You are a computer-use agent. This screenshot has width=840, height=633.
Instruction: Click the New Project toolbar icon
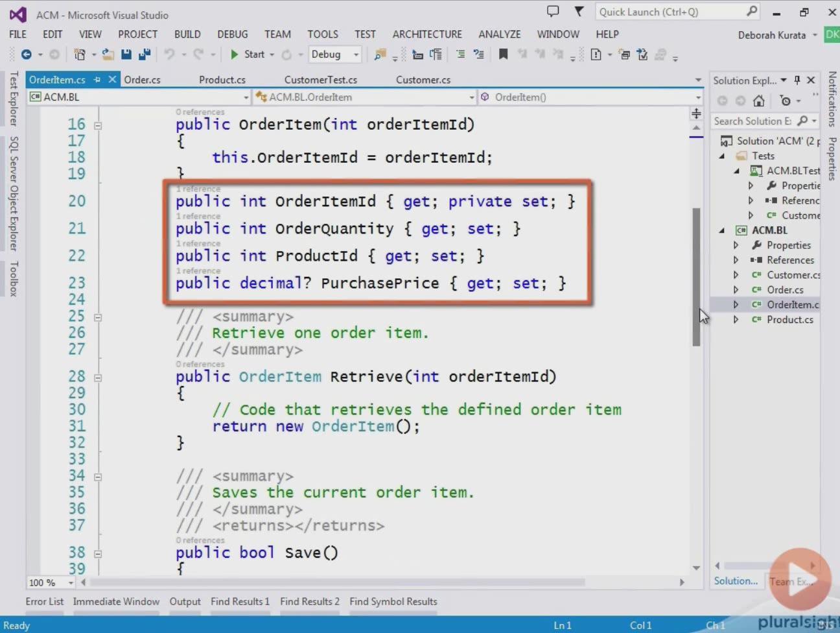coord(80,54)
